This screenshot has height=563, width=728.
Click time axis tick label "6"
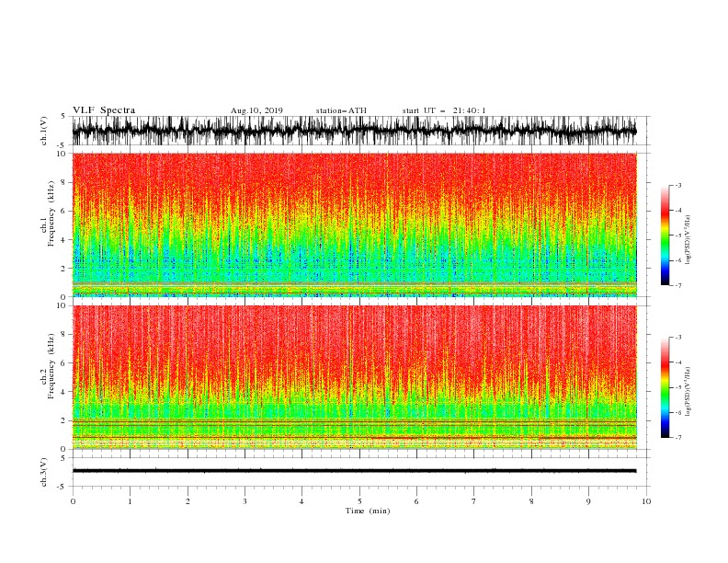coord(416,501)
